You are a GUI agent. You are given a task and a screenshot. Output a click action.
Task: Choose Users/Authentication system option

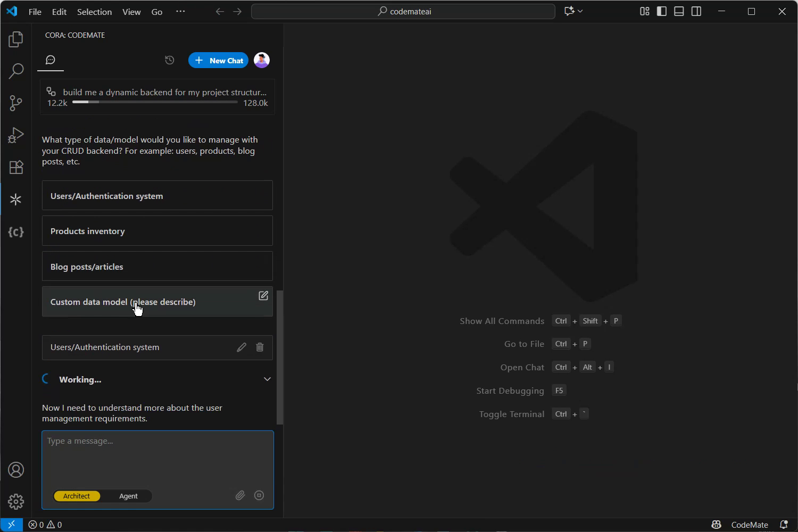pos(157,195)
